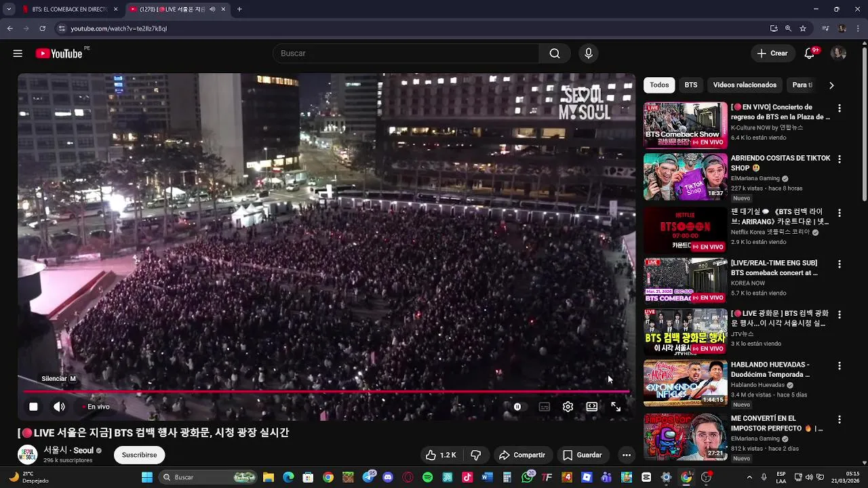Viewport: 868px width, 488px height.
Task: Open options for ME CONVERTÍ EN EL IMPOSTOR video
Action: [840, 420]
